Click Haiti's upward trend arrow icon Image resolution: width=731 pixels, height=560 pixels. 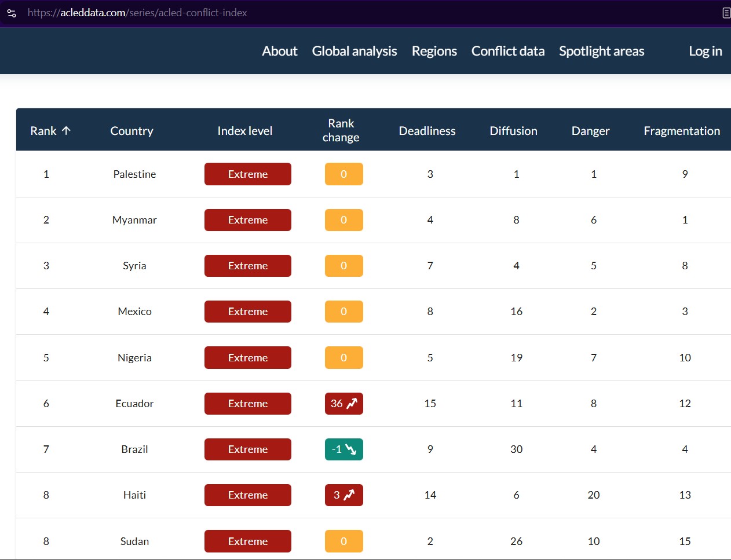pyautogui.click(x=349, y=495)
